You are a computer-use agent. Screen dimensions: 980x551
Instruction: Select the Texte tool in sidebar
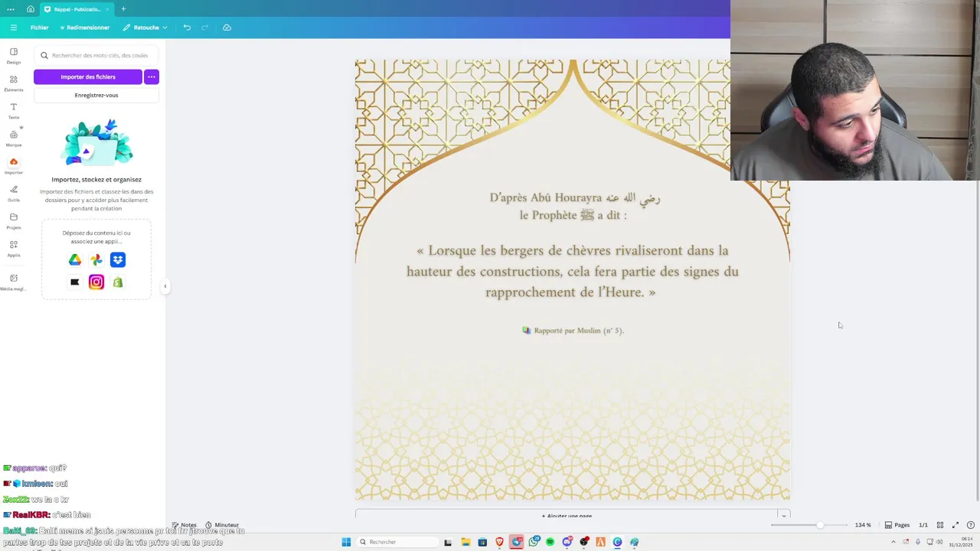coord(14,111)
